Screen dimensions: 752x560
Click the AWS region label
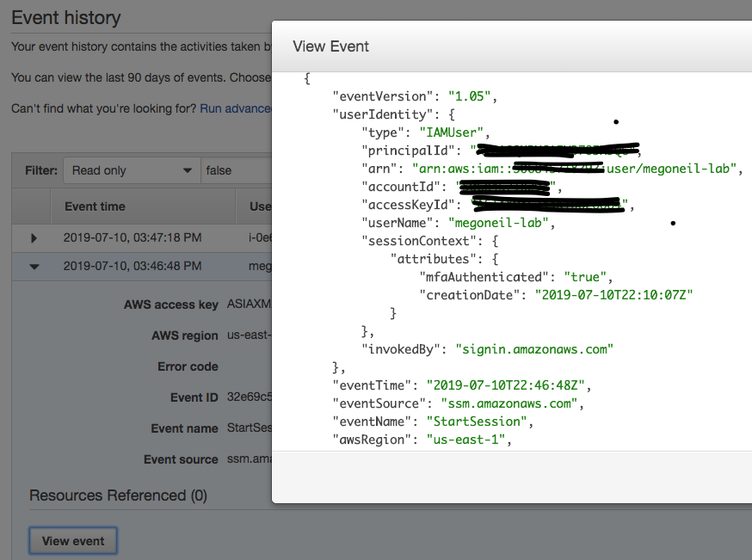185,335
